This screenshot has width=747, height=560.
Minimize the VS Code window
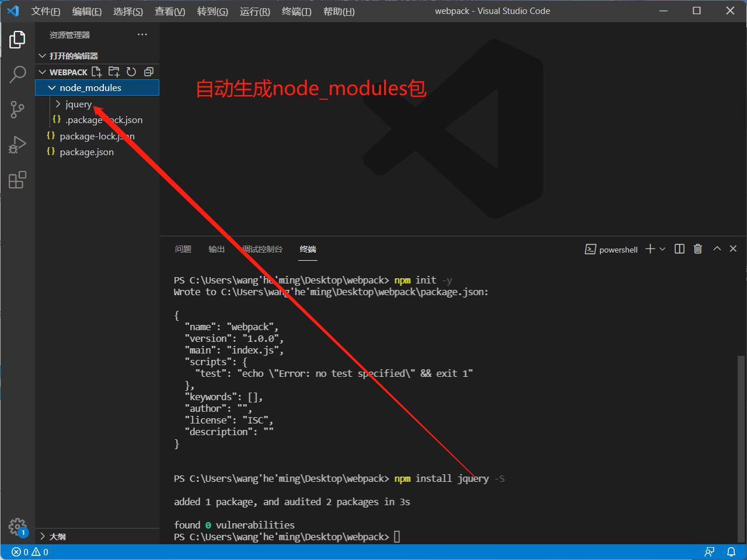pos(663,10)
